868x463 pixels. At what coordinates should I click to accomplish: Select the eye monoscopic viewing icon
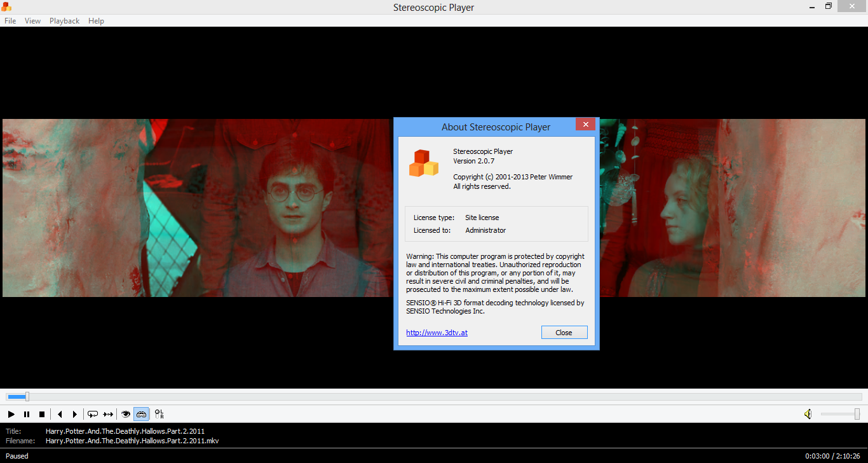(x=126, y=414)
